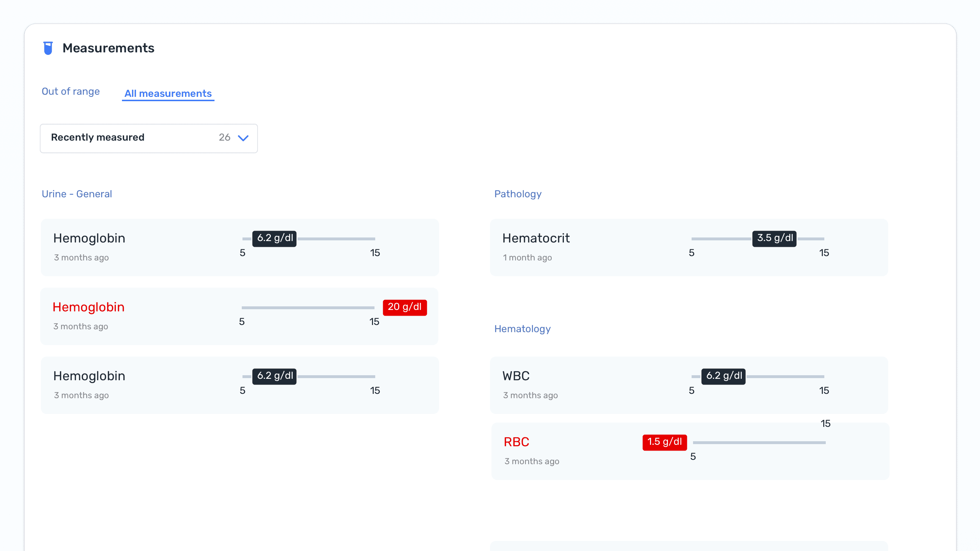Click the red 1.5 g/dl RBC badge

pyautogui.click(x=664, y=442)
